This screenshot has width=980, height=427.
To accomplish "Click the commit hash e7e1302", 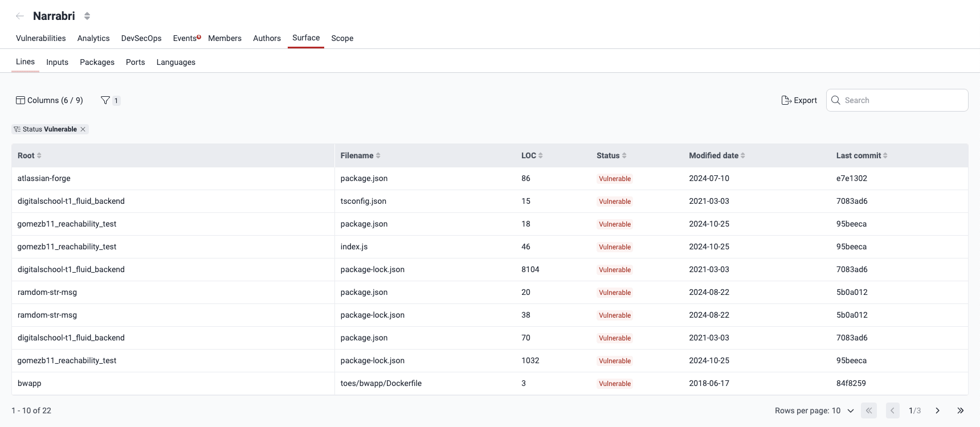I will point(851,178).
